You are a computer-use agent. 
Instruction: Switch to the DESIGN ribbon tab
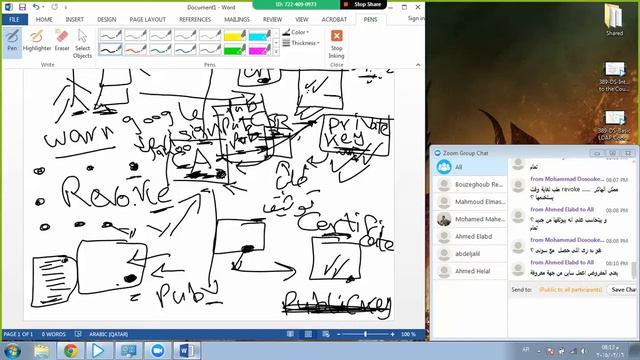(107, 19)
